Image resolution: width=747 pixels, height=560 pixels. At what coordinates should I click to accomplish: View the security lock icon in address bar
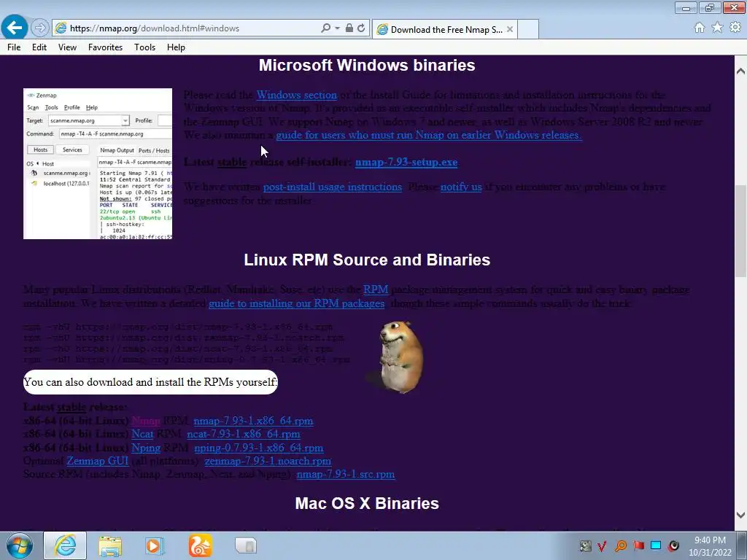click(349, 28)
